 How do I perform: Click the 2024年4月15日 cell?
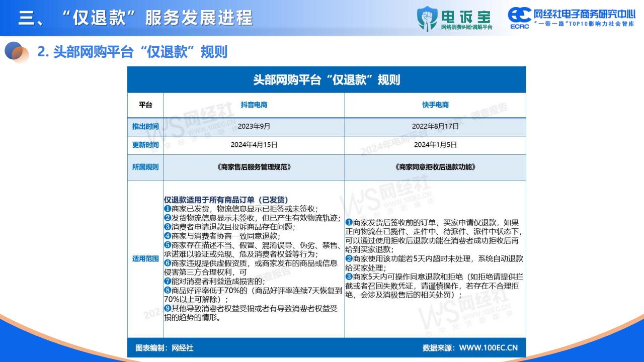coord(254,145)
